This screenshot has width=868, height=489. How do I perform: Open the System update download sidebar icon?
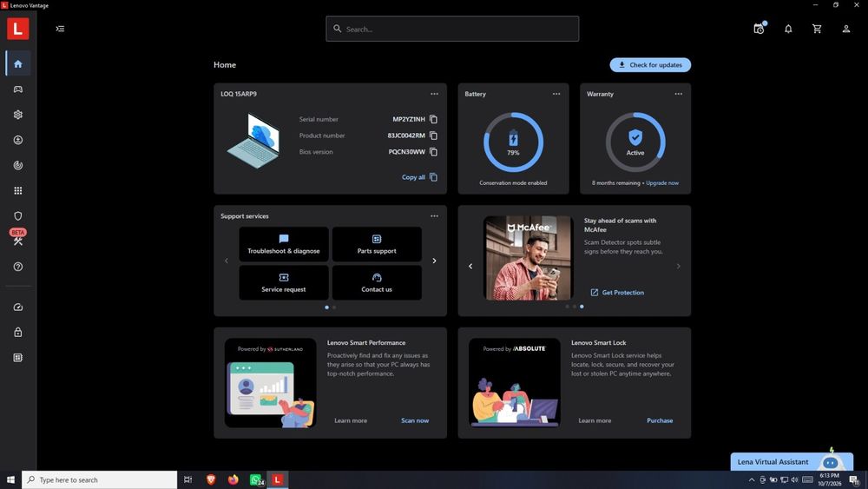click(x=17, y=140)
